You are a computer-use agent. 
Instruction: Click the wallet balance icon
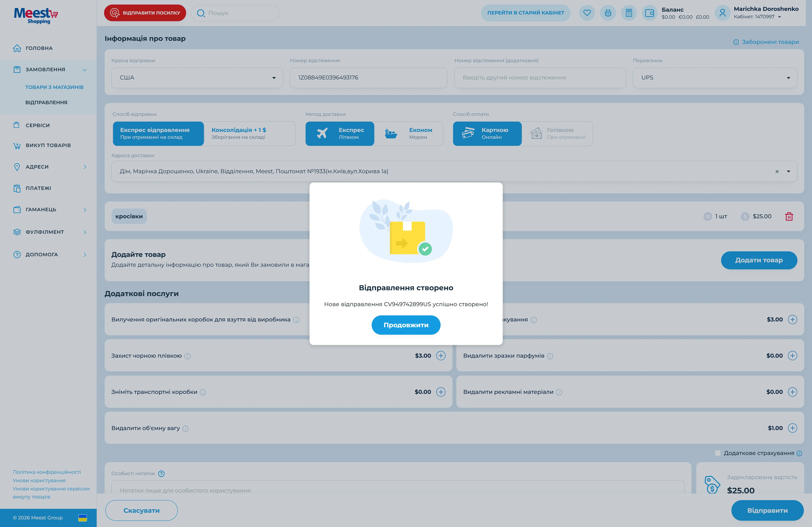pos(650,13)
